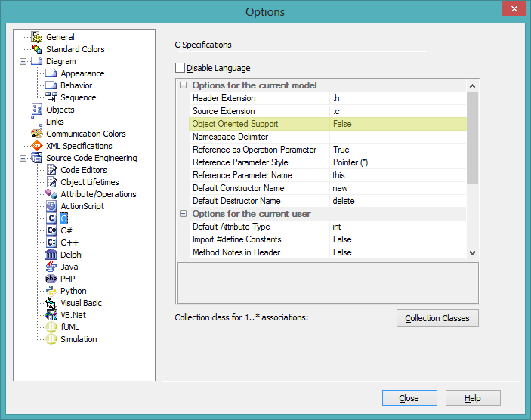
Task: Click the PHP language icon
Action: (x=51, y=279)
